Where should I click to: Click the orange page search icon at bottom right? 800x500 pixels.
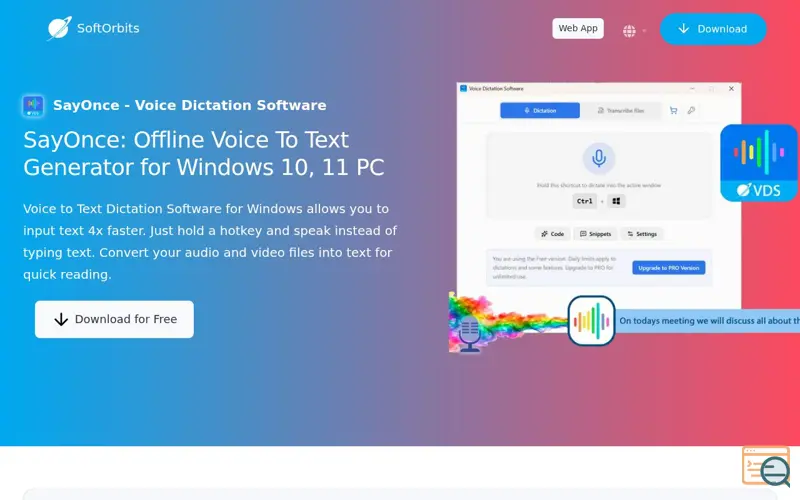766,466
